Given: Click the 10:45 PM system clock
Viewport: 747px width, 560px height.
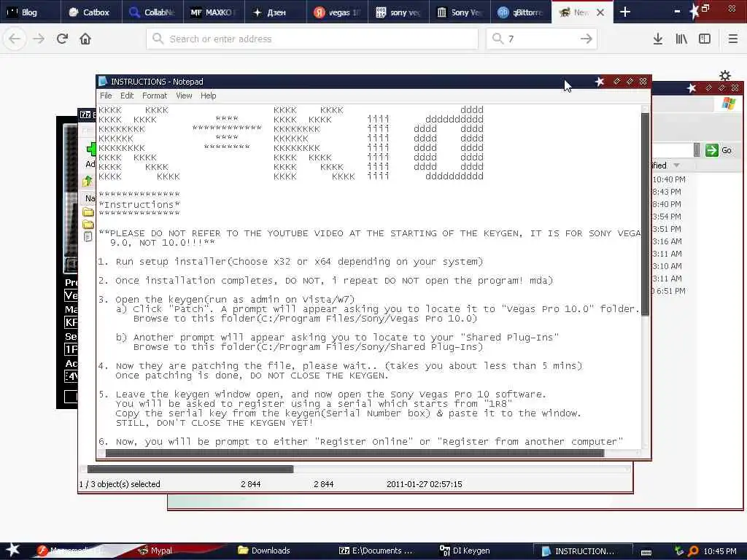Looking at the screenshot, I should coord(720,551).
